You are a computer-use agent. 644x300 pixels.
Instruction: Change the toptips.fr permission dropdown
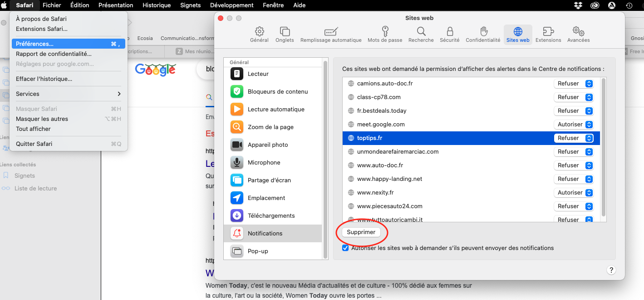click(574, 138)
